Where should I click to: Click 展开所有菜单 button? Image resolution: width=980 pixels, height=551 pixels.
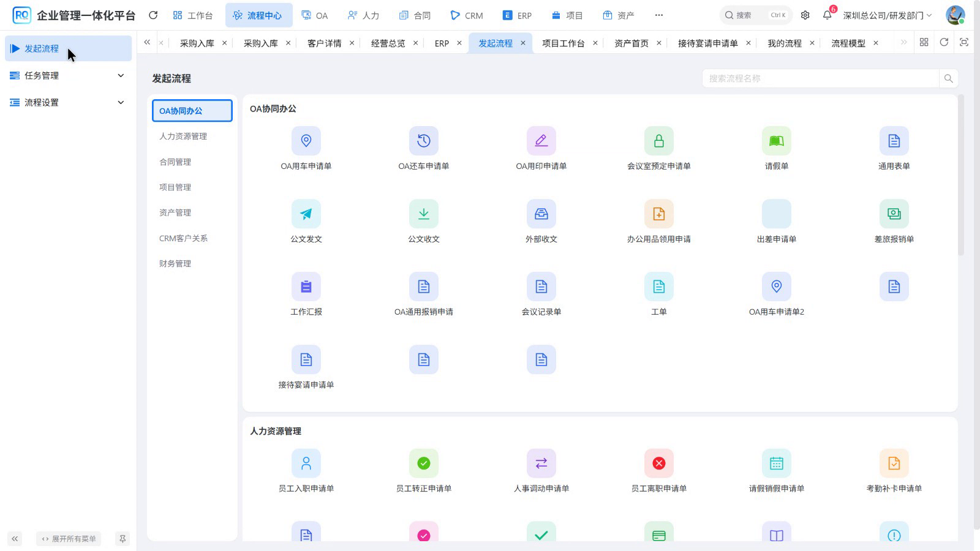(69, 539)
